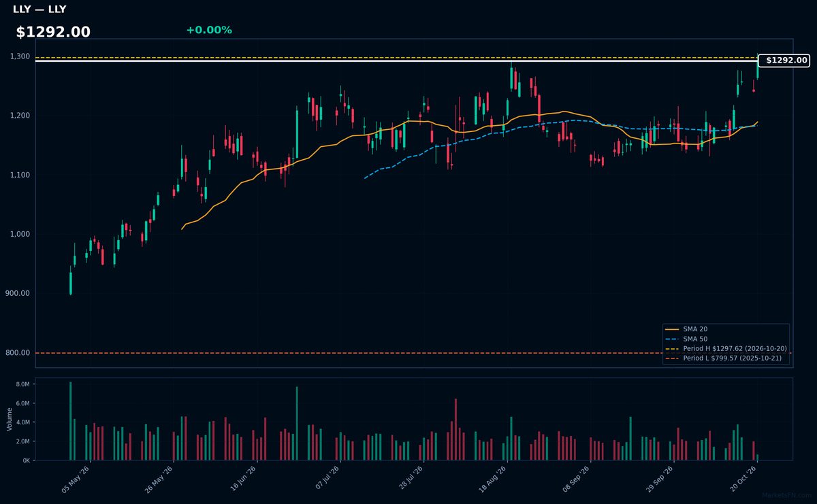Click the 26 May '26 date label
Viewport: 817px width, 504px height.
[x=159, y=479]
